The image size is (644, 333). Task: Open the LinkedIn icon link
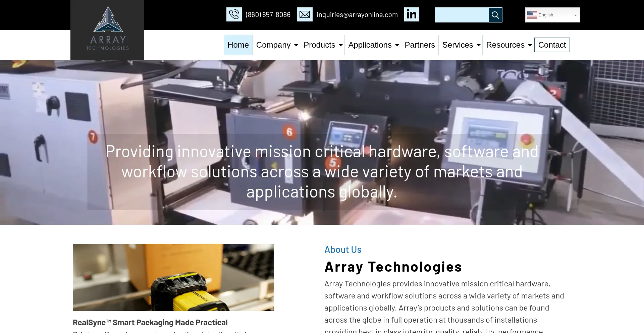coord(412,14)
